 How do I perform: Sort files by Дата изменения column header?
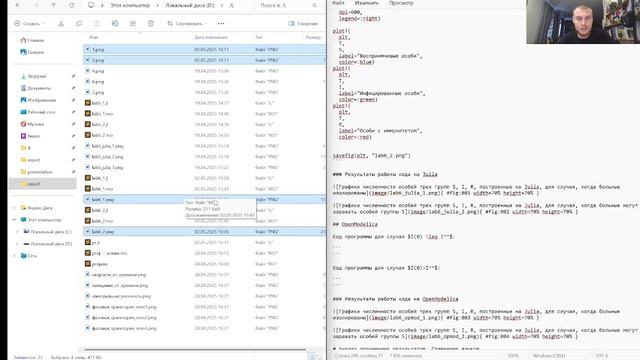[211, 37]
